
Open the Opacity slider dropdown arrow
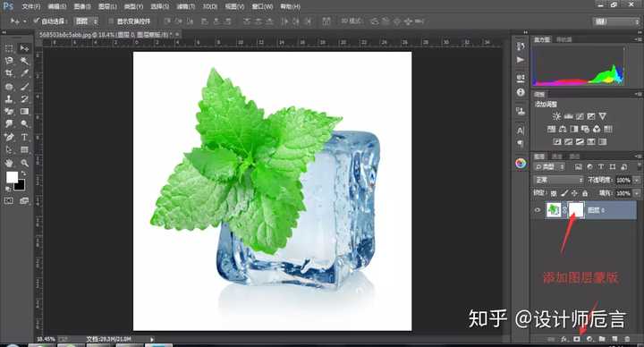click(x=636, y=180)
